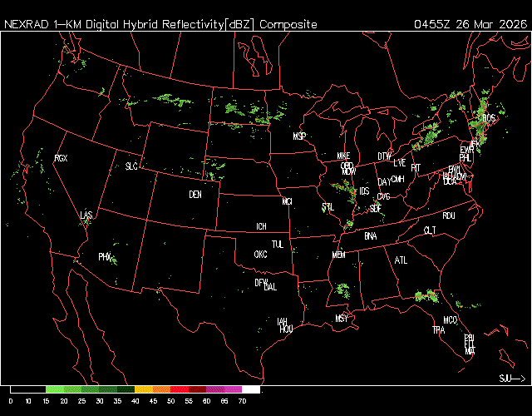532x416 pixels.
Task: Select the SLC station label
Action: pos(131,166)
